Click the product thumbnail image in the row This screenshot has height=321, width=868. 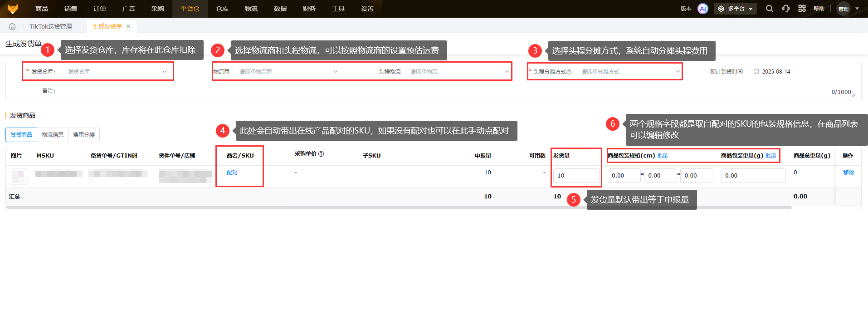(18, 176)
